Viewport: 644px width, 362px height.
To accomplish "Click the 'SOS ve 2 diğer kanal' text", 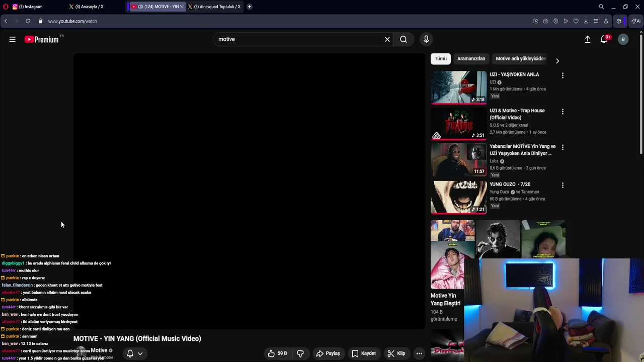I will pyautogui.click(x=509, y=125).
